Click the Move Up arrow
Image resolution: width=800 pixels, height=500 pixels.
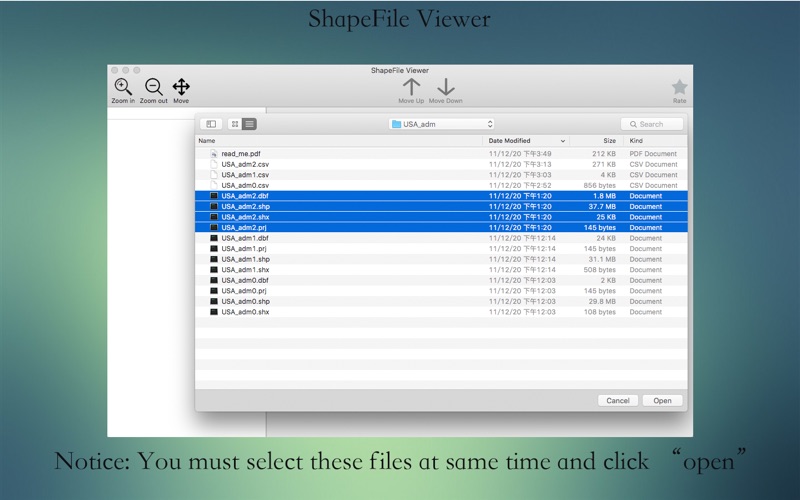pyautogui.click(x=411, y=87)
